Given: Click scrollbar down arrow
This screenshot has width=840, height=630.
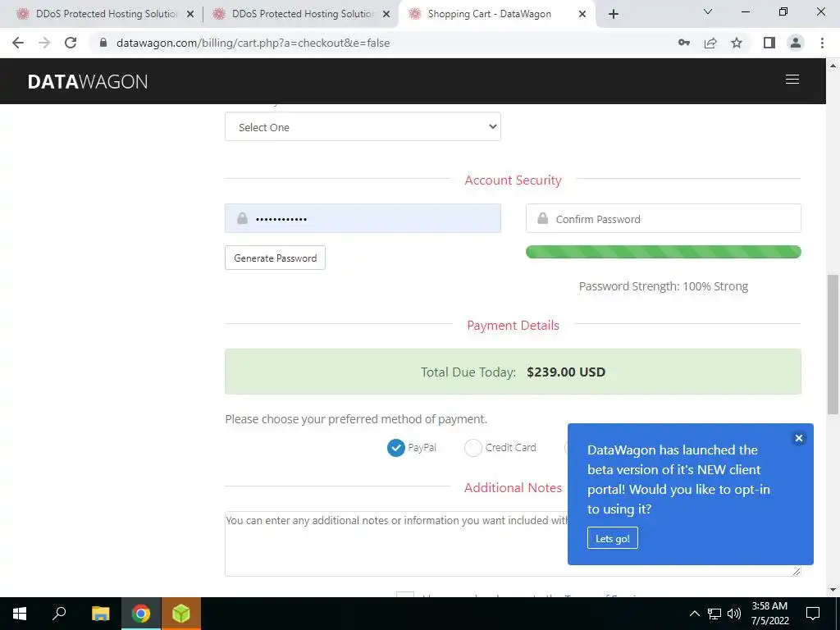Looking at the screenshot, I should [x=833, y=590].
